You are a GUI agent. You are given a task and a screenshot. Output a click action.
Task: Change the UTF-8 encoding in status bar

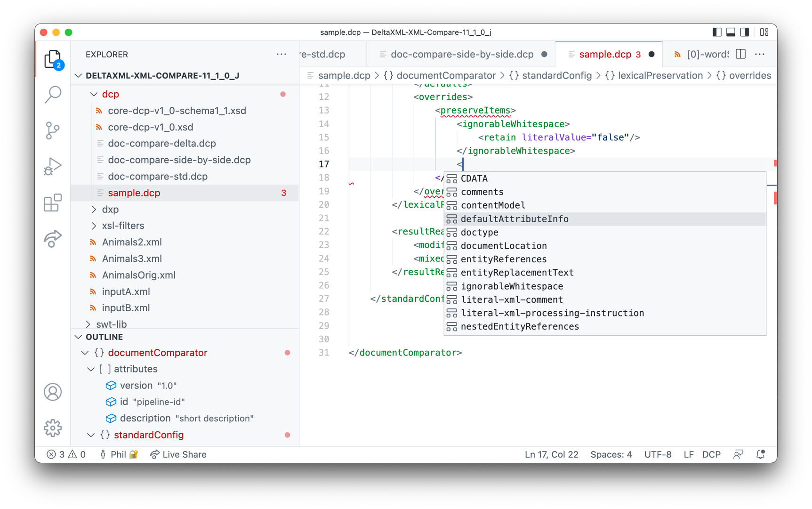tap(658, 454)
